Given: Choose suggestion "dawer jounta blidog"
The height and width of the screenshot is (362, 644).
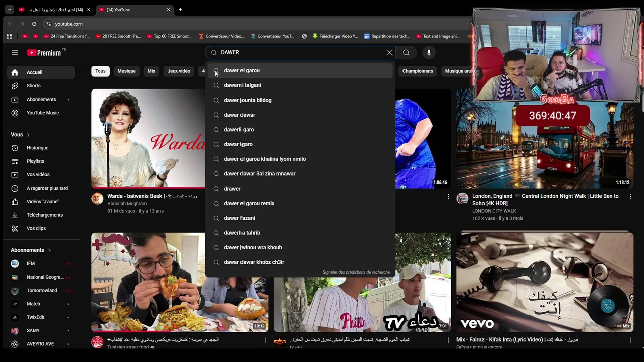Looking at the screenshot, I should pyautogui.click(x=300, y=100).
